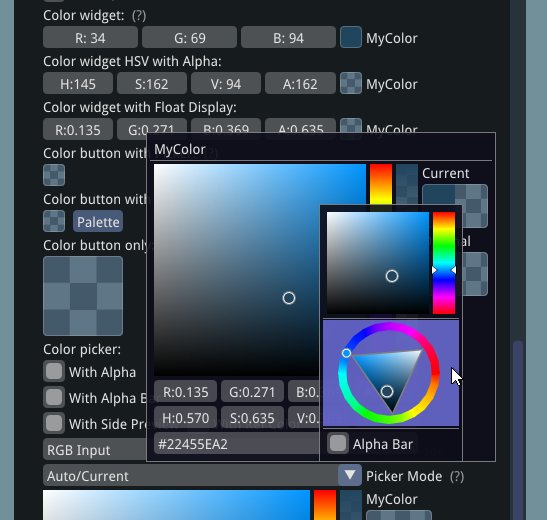
Task: Click the Palette button
Action: click(x=98, y=221)
